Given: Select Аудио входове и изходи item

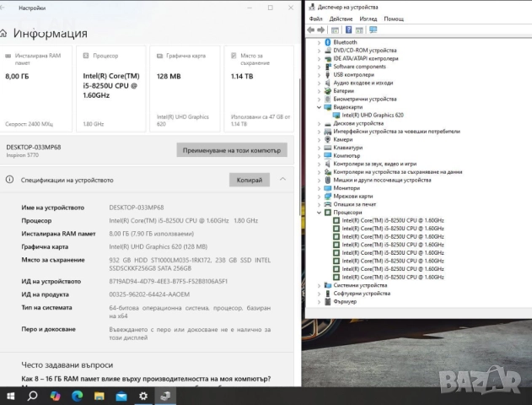Looking at the screenshot, I should 363,83.
